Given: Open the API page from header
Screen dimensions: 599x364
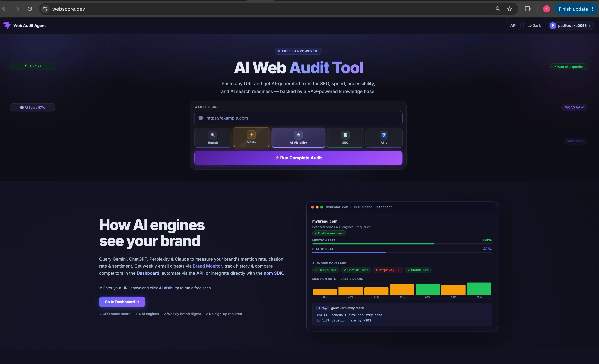Looking at the screenshot, I should [x=513, y=25].
